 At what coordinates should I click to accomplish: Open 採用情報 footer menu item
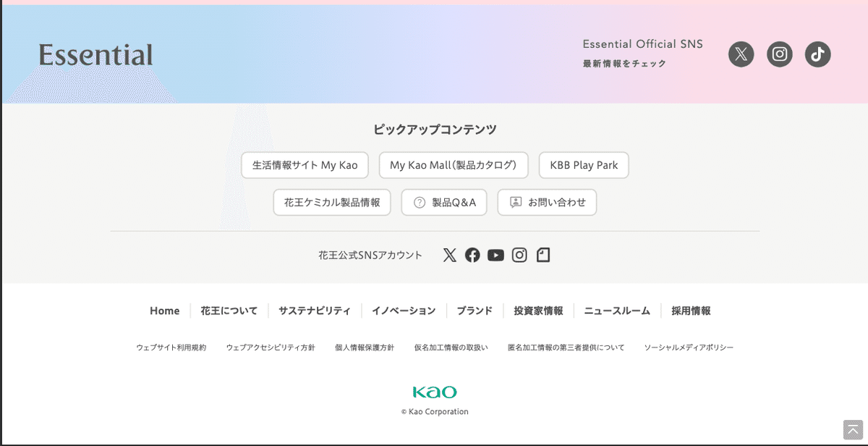point(691,311)
